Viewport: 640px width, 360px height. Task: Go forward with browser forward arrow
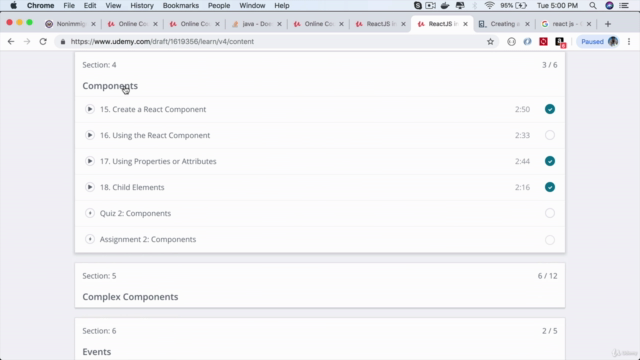[x=27, y=42]
